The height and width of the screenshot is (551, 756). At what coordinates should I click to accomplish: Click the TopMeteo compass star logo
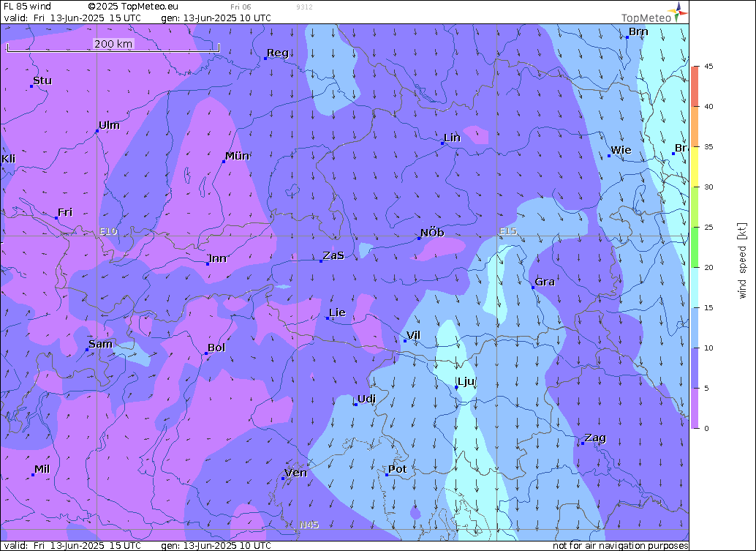pyautogui.click(x=678, y=11)
